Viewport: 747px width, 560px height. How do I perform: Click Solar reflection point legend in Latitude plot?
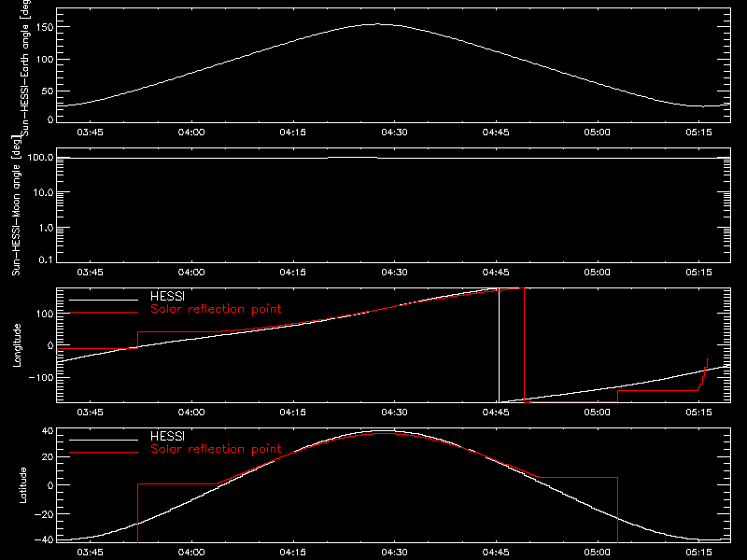tap(216, 449)
